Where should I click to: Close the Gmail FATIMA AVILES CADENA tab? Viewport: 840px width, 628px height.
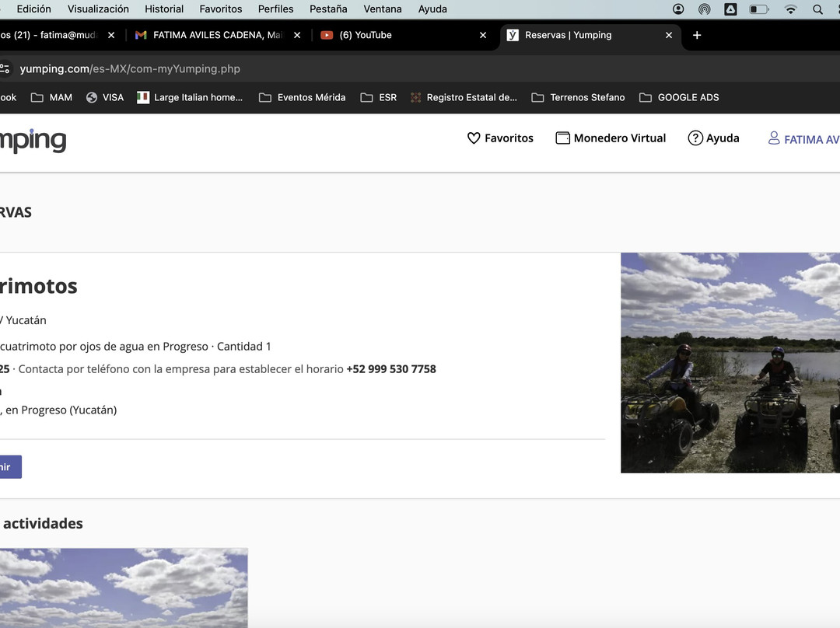(297, 35)
